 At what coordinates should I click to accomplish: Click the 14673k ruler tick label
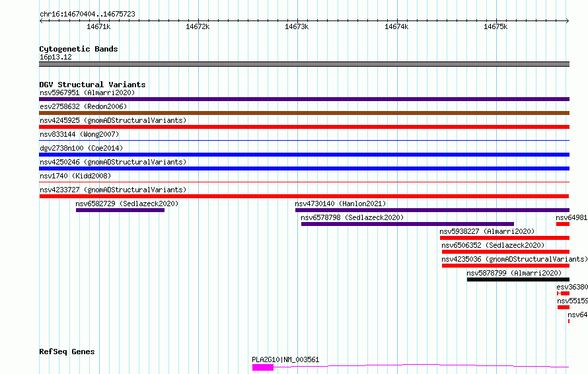pos(297,26)
